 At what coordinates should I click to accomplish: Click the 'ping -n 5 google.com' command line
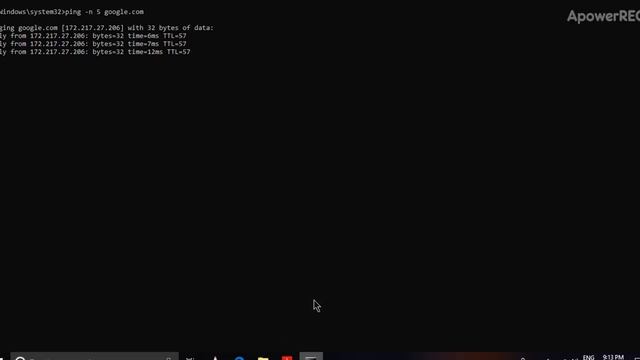[x=72, y=12]
